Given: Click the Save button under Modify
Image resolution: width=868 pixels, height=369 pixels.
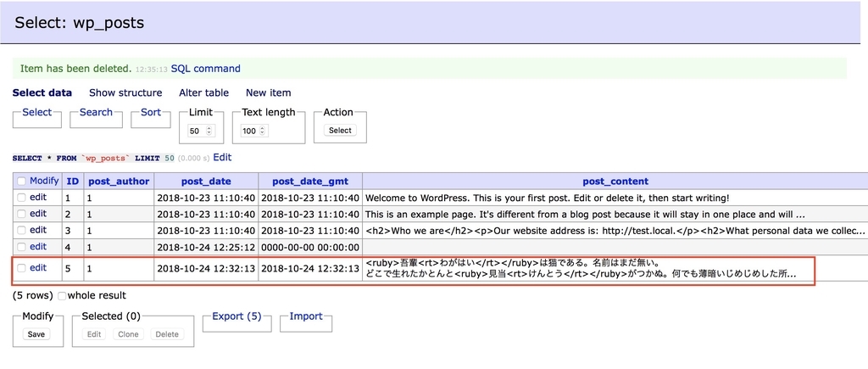Looking at the screenshot, I should click(36, 334).
